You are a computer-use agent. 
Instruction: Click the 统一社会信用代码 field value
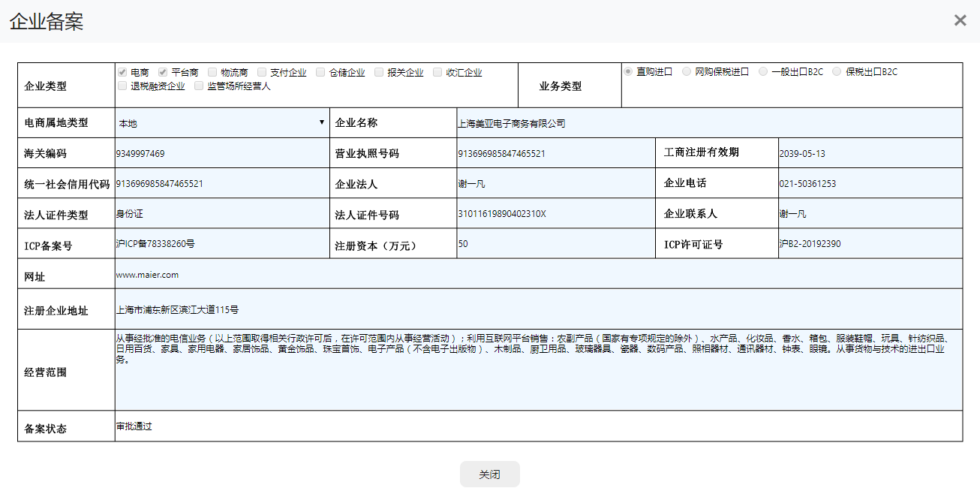222,183
